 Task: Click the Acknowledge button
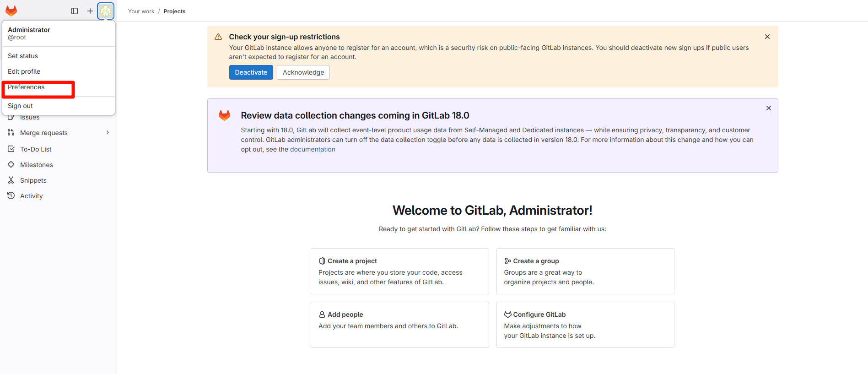(303, 72)
